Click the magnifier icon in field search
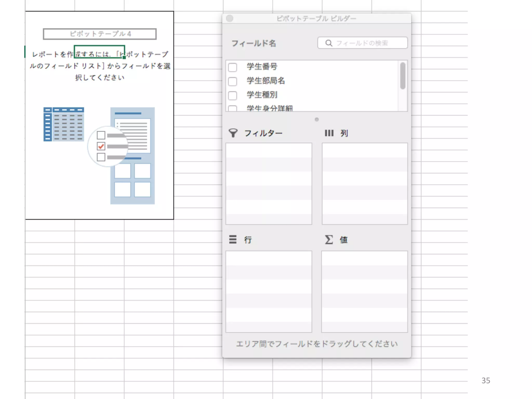The width and height of the screenshot is (532, 399). pyautogui.click(x=329, y=43)
